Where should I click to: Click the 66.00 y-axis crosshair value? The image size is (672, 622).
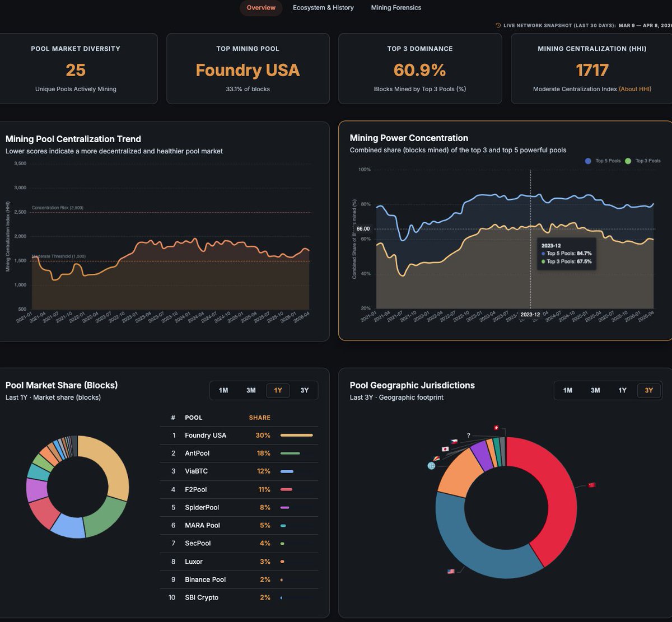coord(363,229)
